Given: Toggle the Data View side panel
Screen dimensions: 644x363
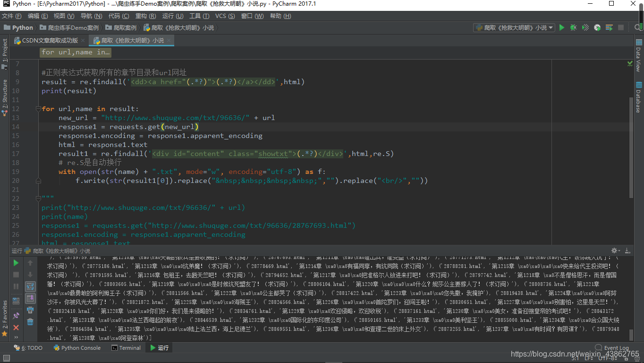Looking at the screenshot, I should coord(638,56).
